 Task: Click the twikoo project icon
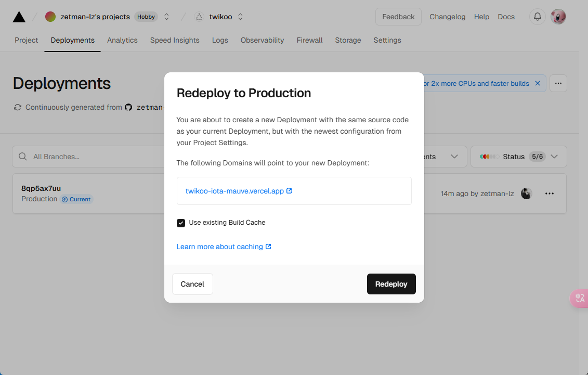click(199, 17)
